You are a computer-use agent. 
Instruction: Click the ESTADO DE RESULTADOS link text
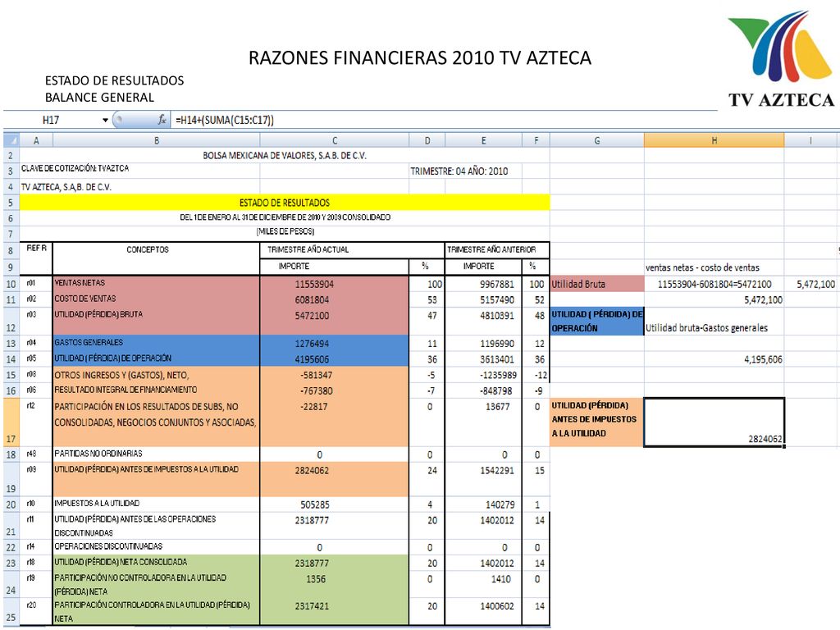coord(115,81)
